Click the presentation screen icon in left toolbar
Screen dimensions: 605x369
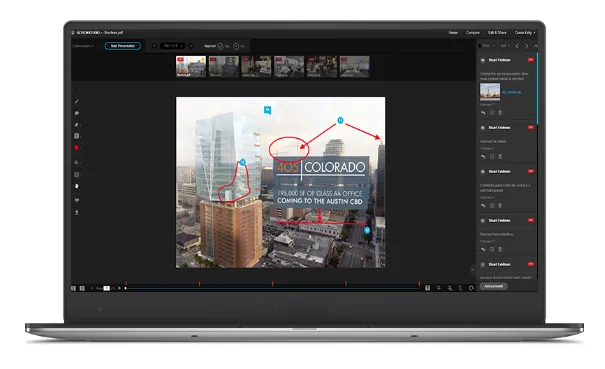click(76, 200)
